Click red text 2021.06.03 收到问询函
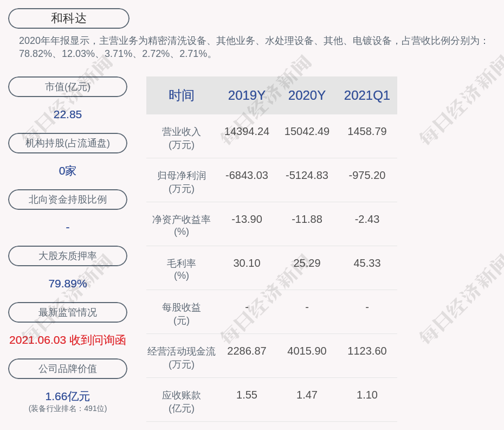 point(68,340)
